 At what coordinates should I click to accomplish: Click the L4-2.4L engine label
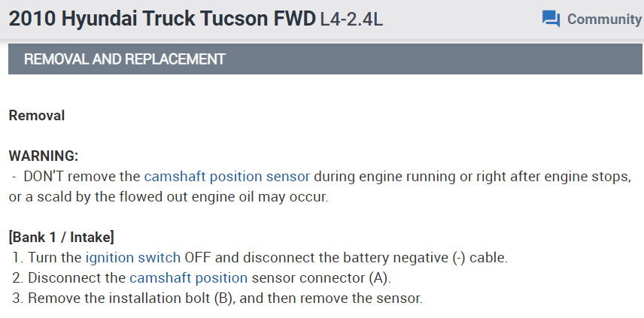(351, 19)
